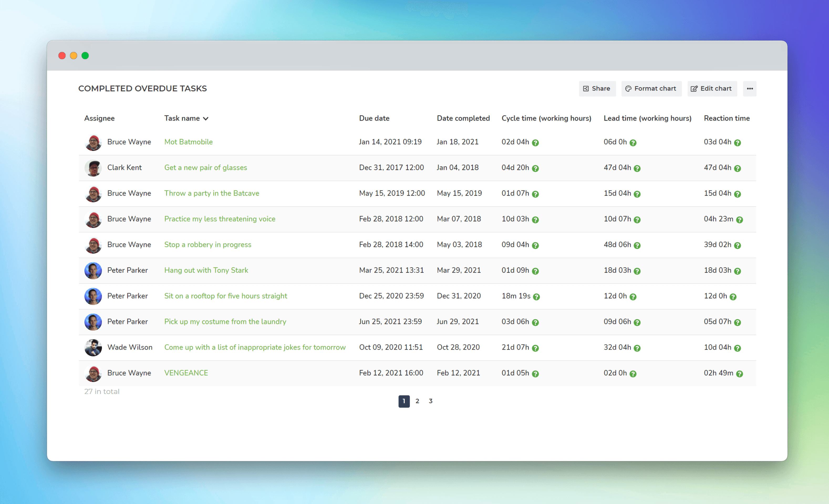Open the Mot Batmobile task
829x504 pixels.
188,142
